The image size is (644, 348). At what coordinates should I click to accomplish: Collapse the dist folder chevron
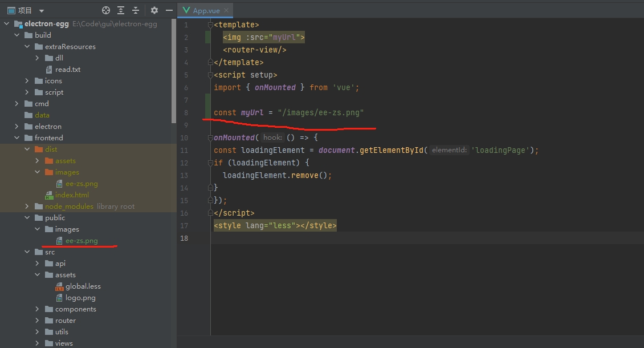click(27, 149)
